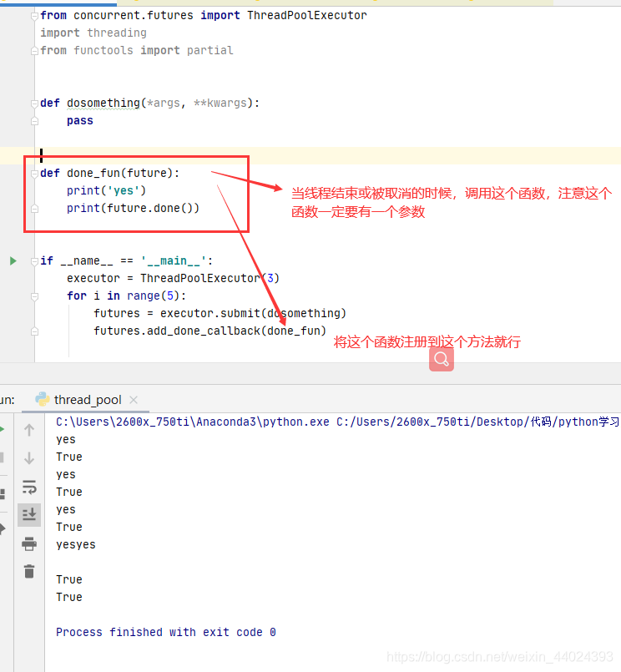This screenshot has height=672, width=621.
Task: Click fold end marker beside futures.add_done_callback line
Action: point(35,331)
